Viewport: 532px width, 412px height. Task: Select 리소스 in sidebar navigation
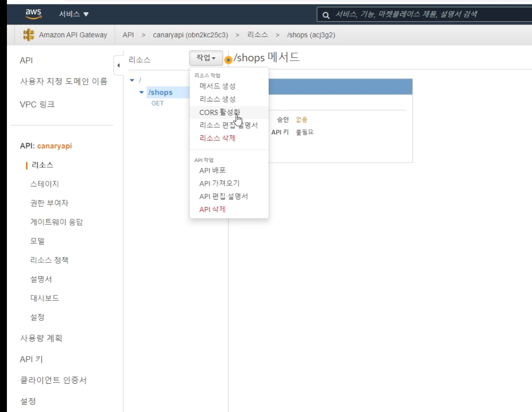(43, 165)
